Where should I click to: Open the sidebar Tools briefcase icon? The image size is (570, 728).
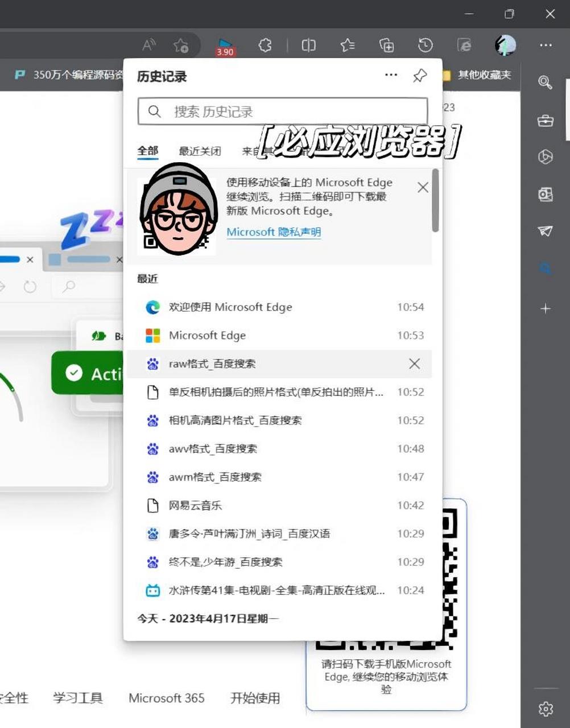tap(545, 121)
